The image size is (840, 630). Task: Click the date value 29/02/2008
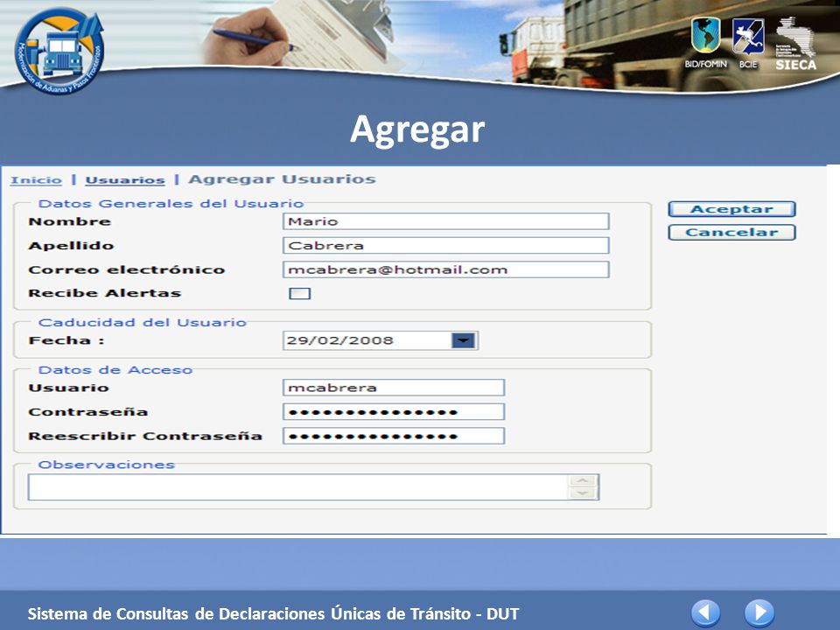(x=339, y=340)
